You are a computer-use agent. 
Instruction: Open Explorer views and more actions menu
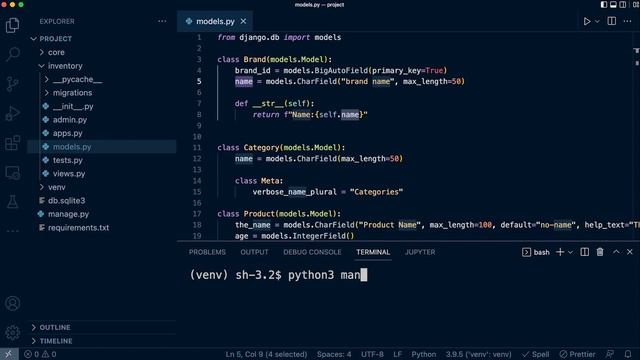click(162, 21)
